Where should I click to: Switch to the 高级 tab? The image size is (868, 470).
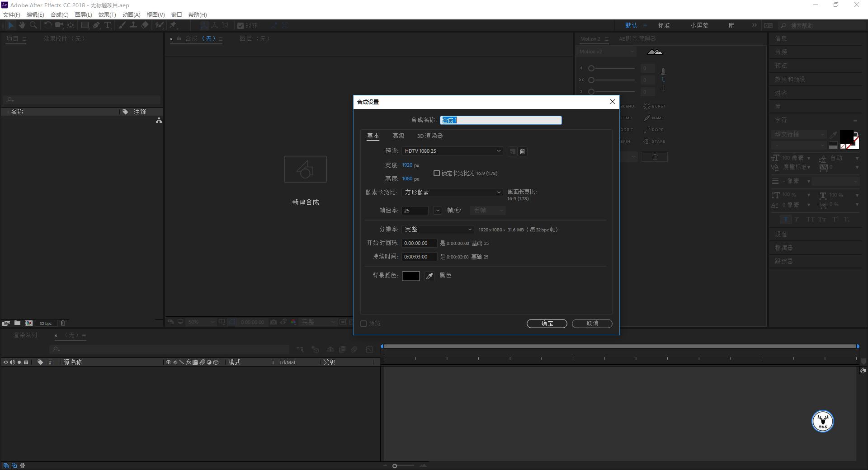(x=398, y=136)
